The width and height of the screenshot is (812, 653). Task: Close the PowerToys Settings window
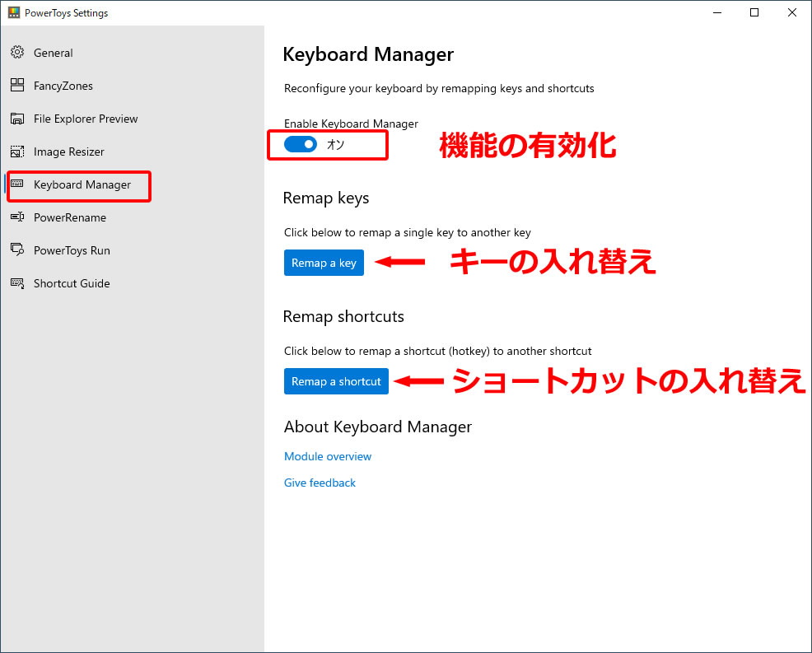click(x=791, y=12)
